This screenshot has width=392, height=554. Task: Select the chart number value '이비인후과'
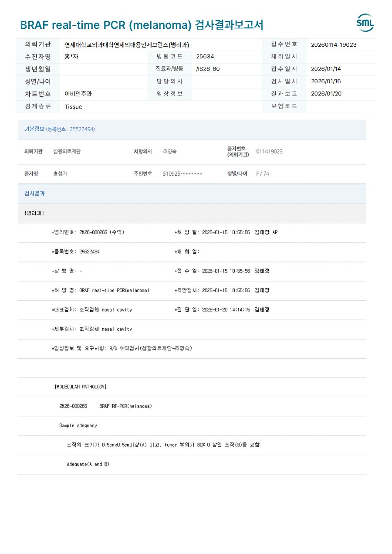[x=78, y=93]
